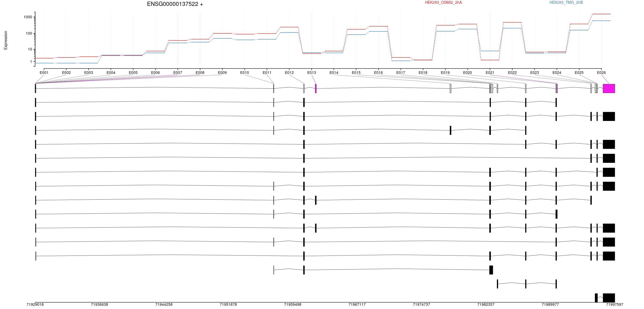Click exon label E011

(x=267, y=73)
